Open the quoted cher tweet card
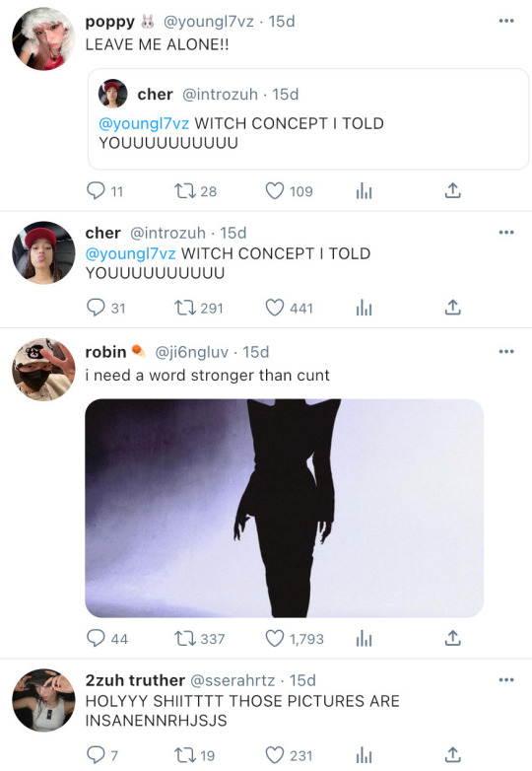 pos(308,119)
